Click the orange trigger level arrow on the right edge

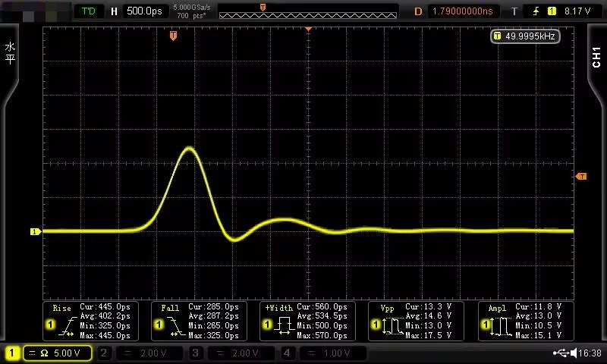tap(581, 177)
